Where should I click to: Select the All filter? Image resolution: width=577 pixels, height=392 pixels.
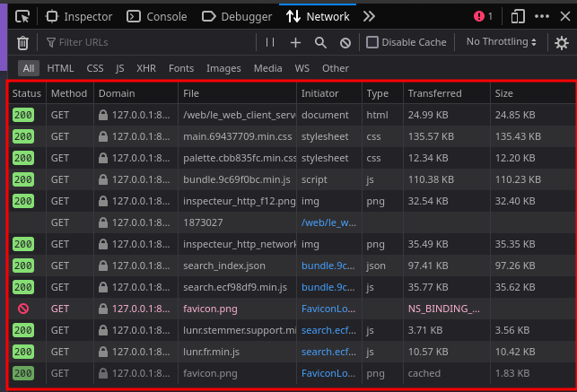point(29,68)
